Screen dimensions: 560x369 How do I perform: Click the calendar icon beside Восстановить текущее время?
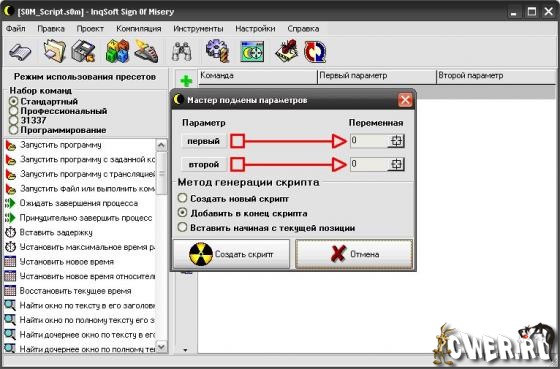[10, 291]
